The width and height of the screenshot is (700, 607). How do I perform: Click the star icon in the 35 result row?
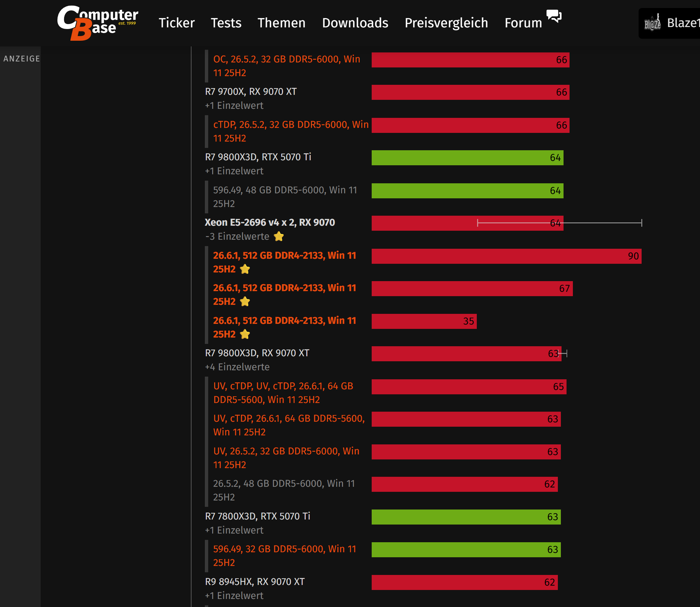pyautogui.click(x=245, y=334)
